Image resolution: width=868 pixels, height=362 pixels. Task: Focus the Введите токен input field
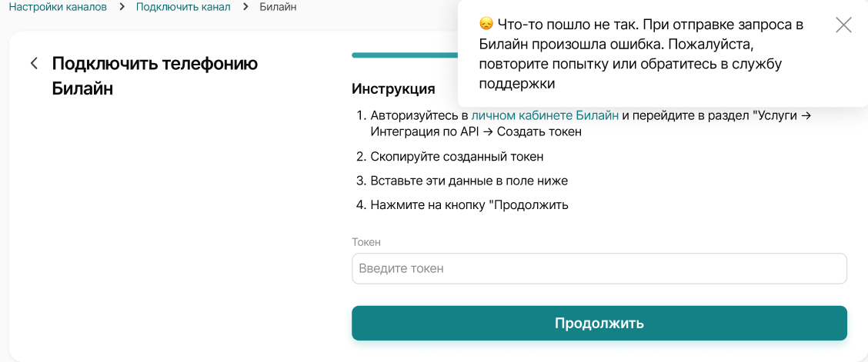click(x=599, y=269)
